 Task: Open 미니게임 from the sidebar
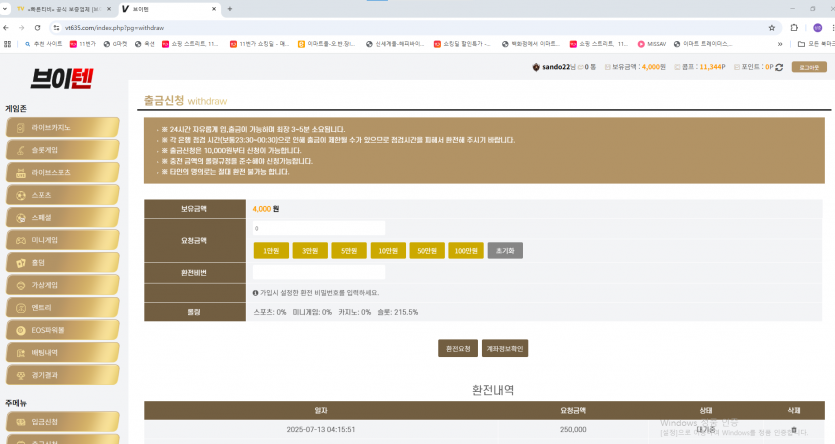pyautogui.click(x=62, y=240)
